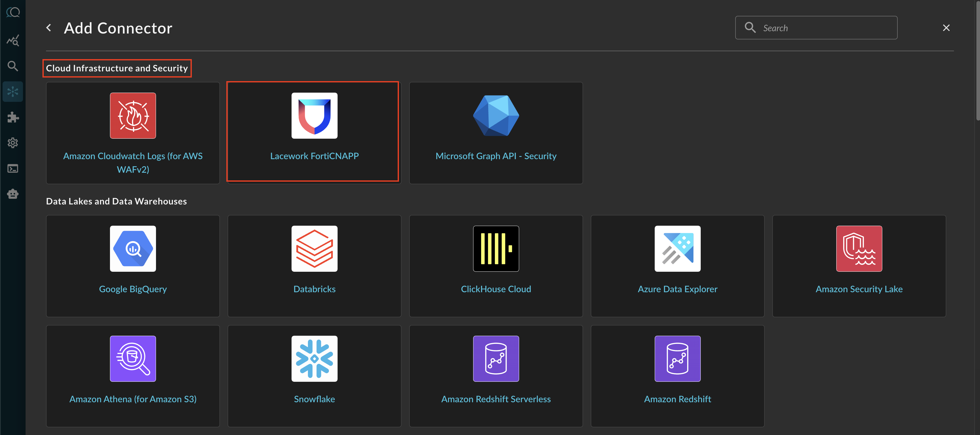Open the analytics chart sidebar icon

[13, 40]
